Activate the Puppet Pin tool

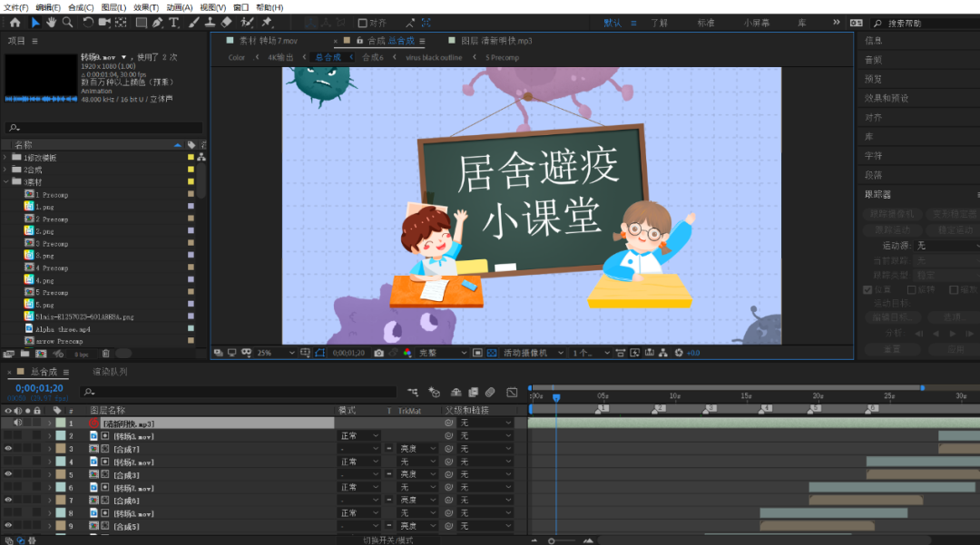point(267,23)
